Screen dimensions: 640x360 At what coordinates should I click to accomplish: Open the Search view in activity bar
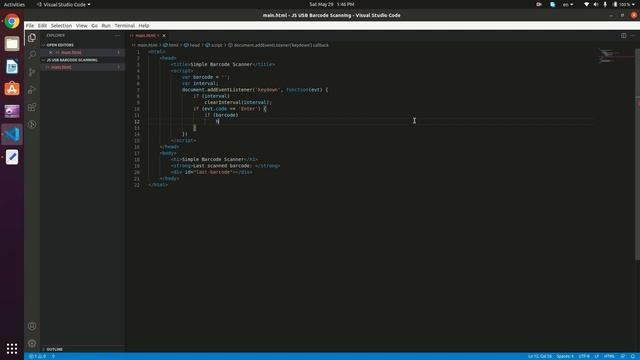[32, 55]
